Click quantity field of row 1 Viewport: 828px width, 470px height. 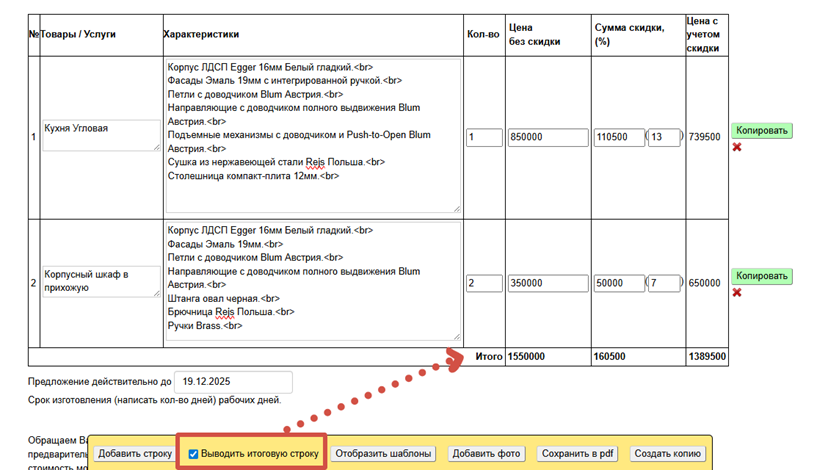point(484,137)
